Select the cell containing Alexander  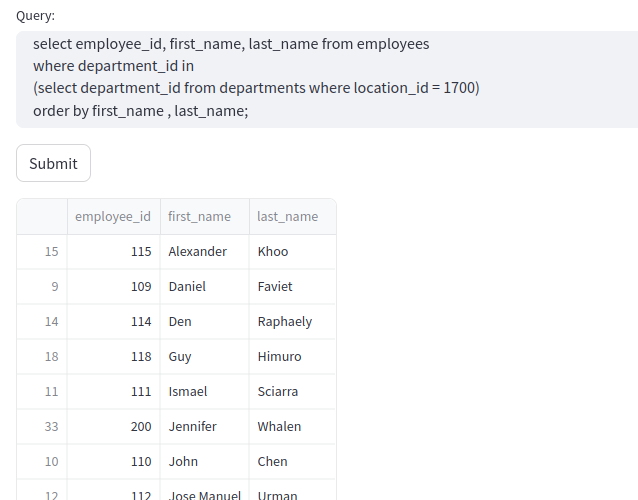point(205,251)
